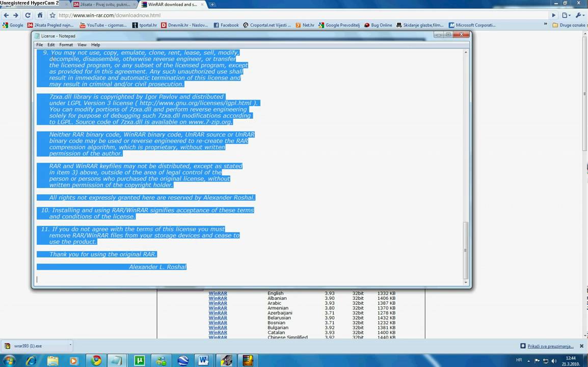Viewport: 588px width, 367px height.
Task: Click the WinRAR link in the English row
Action: coord(218,294)
